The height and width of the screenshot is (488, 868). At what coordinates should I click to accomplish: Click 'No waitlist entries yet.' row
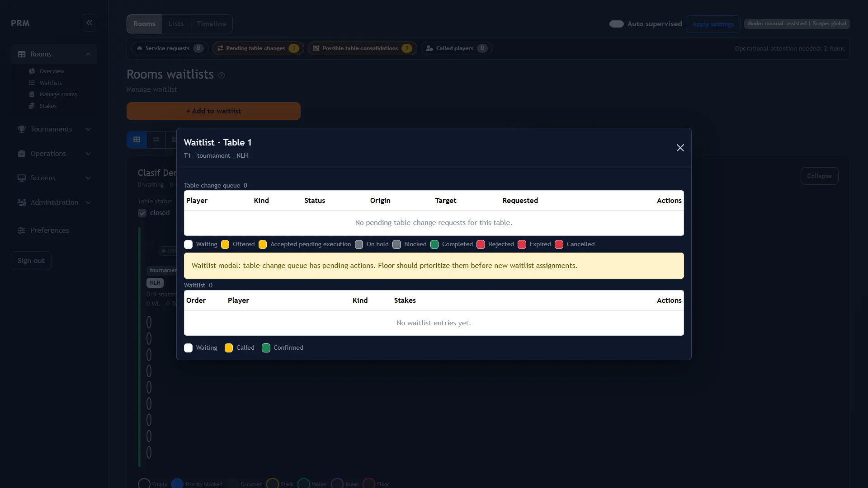point(434,323)
